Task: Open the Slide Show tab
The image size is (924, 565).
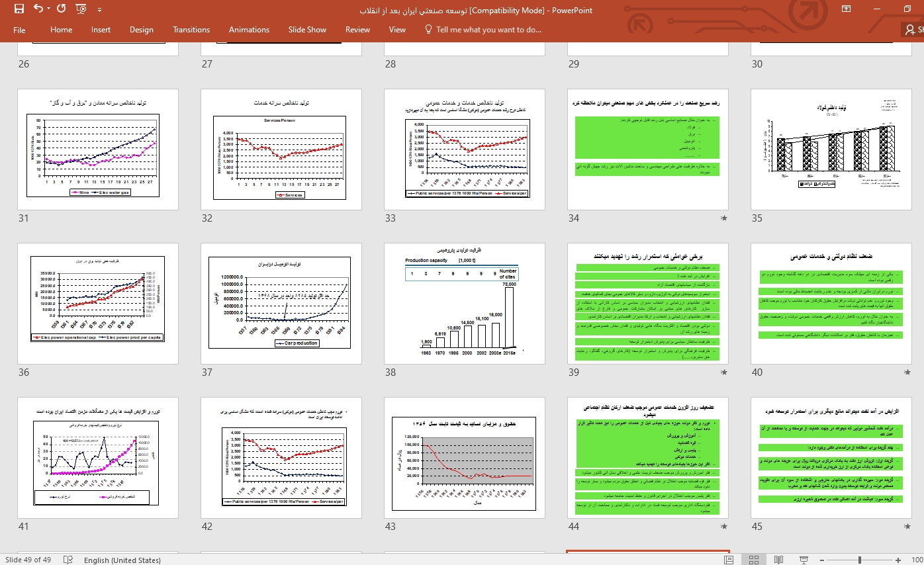Action: [307, 30]
